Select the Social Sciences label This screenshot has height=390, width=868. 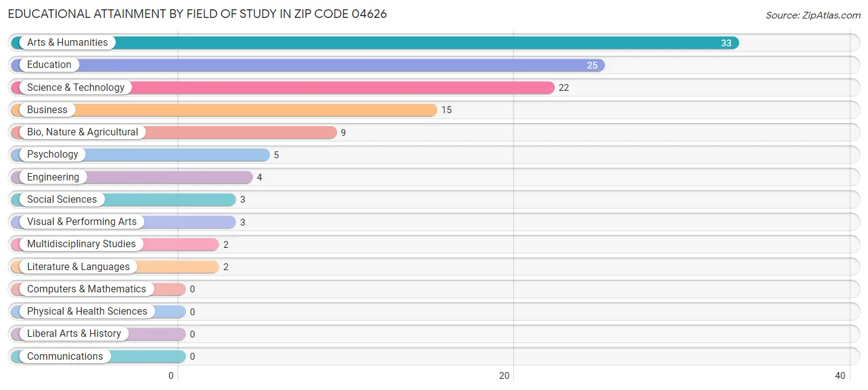[62, 199]
